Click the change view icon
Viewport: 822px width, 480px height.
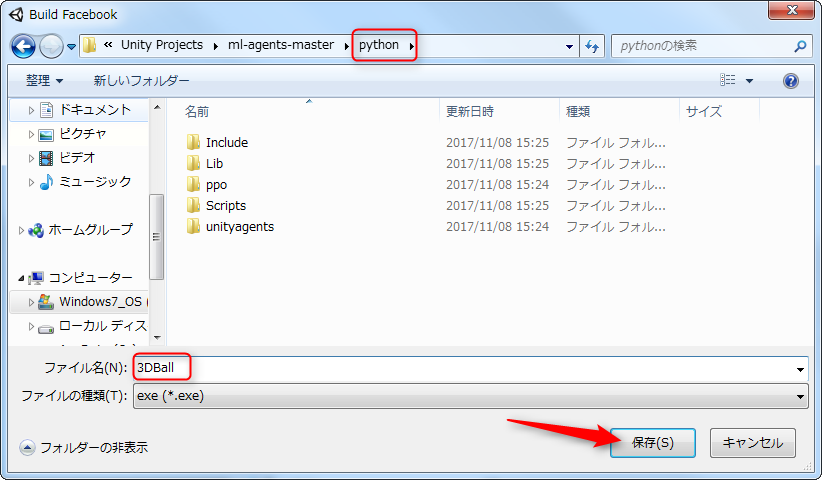(728, 80)
